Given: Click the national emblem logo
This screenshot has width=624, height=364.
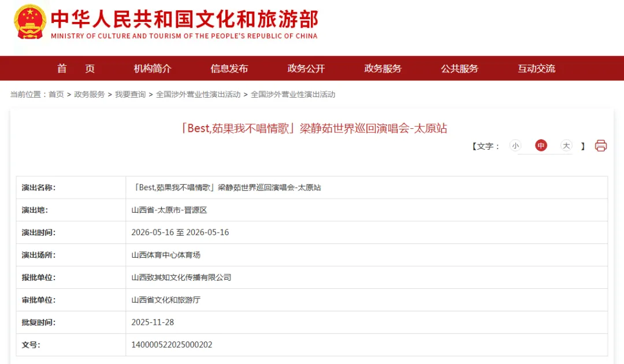Looking at the screenshot, I should (x=30, y=22).
